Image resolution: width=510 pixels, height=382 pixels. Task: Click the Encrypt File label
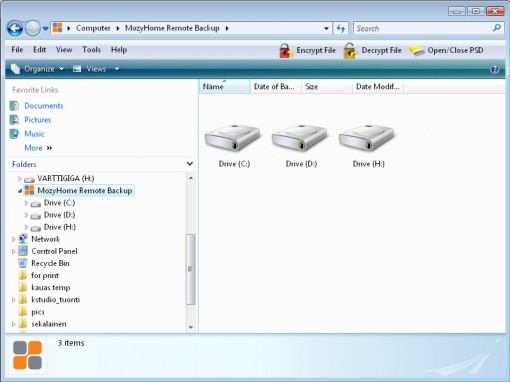tap(316, 50)
